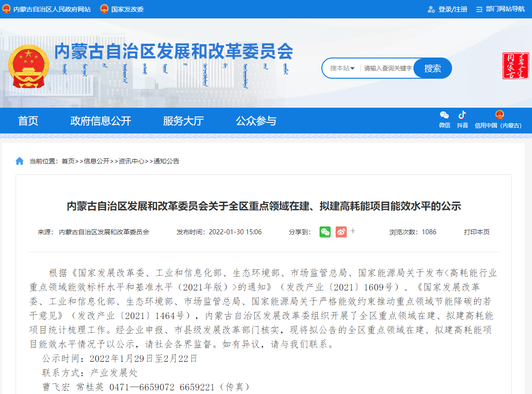Open the Douyin icon in the navigation bar
Image resolution: width=532 pixels, height=394 pixels.
tap(462, 116)
